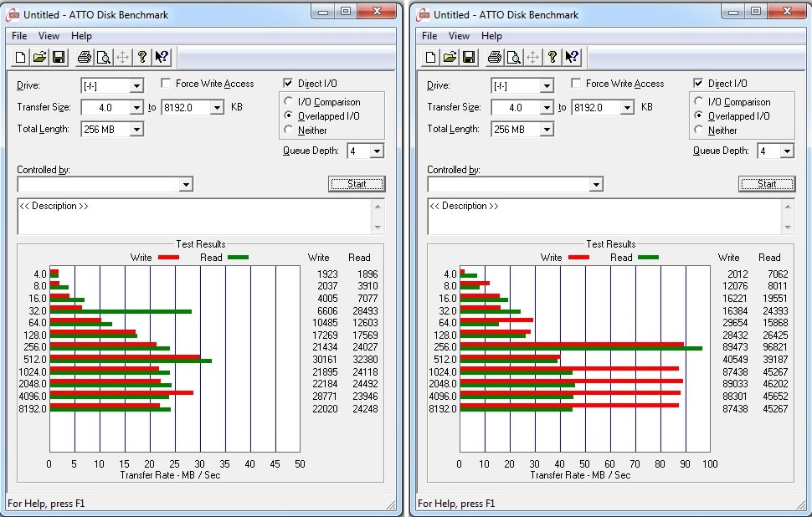Viewport: 812px width, 517px height.
Task: Click ATTO app icon in right title bar
Action: [423, 14]
